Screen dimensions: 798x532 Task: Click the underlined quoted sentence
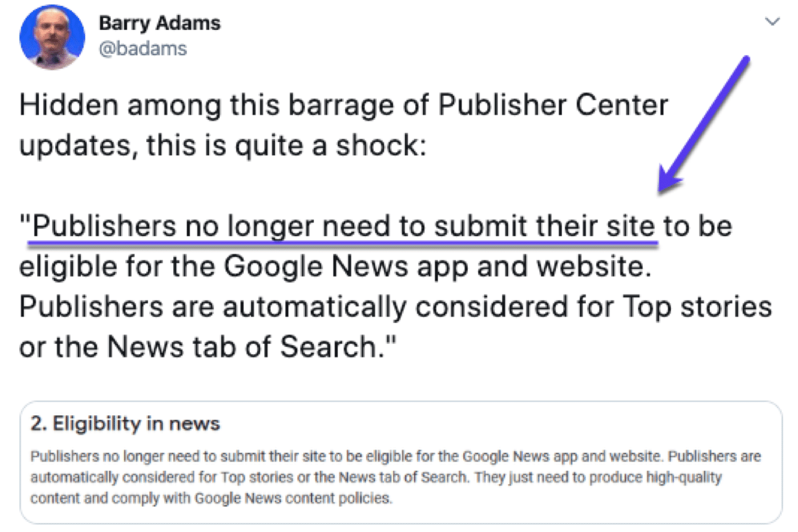(340, 226)
